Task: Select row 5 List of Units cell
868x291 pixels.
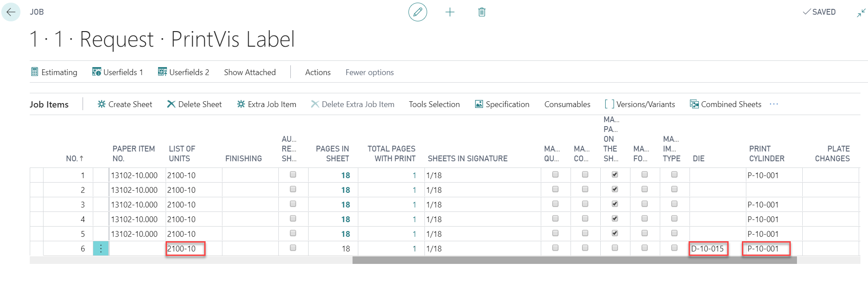Action: pyautogui.click(x=194, y=234)
